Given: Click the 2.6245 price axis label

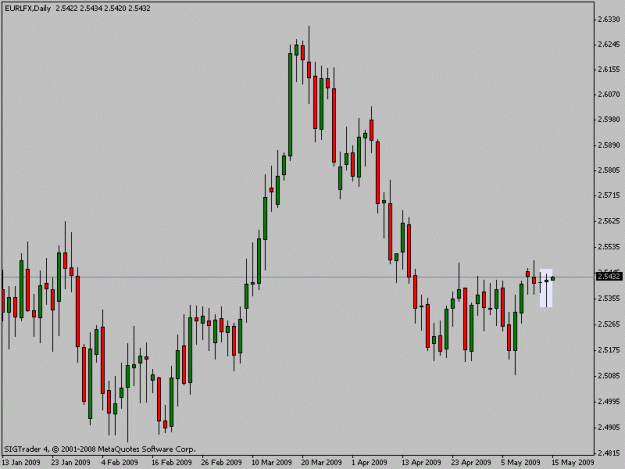Looking at the screenshot, I should [x=609, y=44].
